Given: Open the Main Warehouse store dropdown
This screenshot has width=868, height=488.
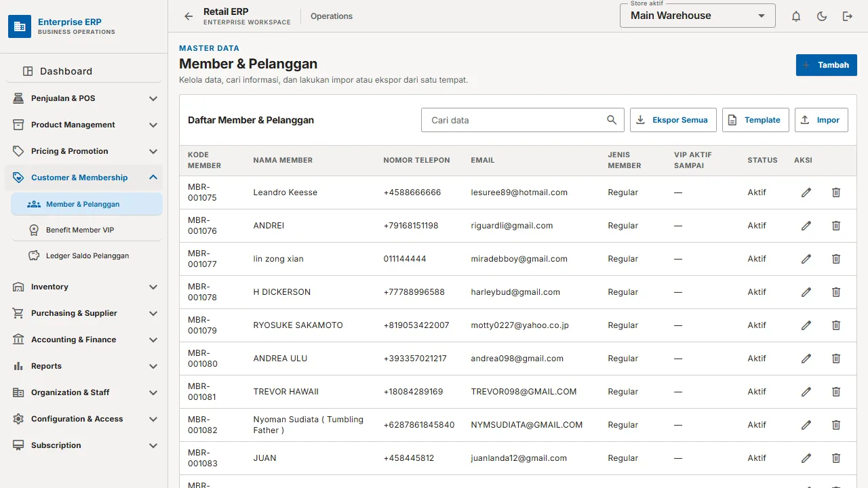Looking at the screenshot, I should (698, 16).
